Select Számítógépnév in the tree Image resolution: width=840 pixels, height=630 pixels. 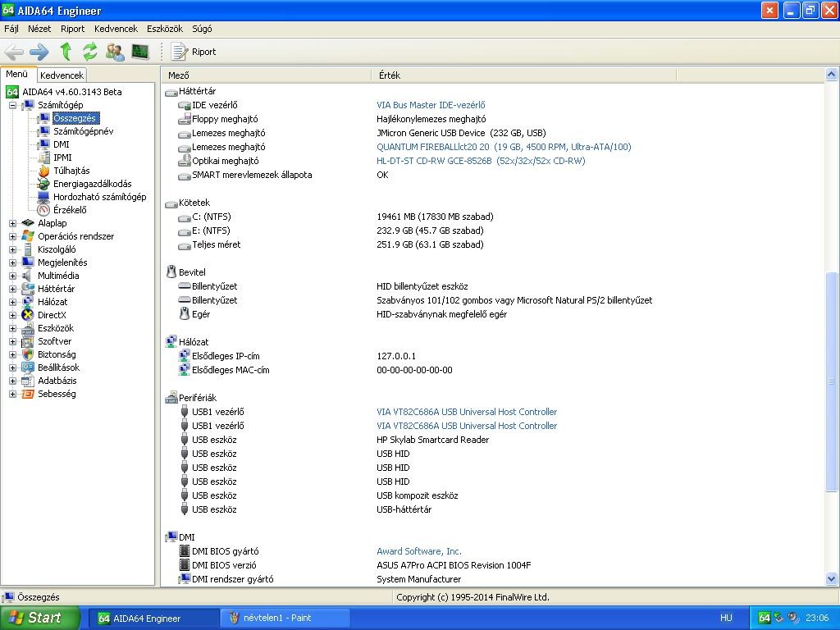[x=83, y=131]
